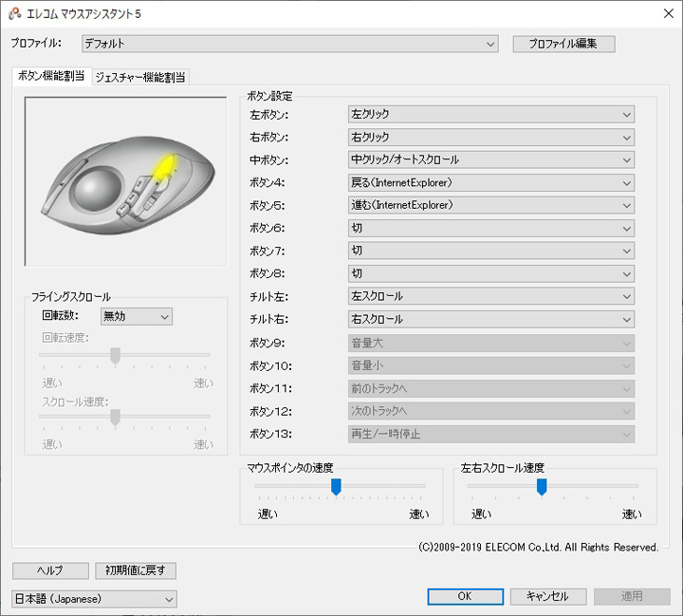The height and width of the screenshot is (616, 683).
Task: Open the 中ボタン assignment dropdown
Action: click(490, 159)
